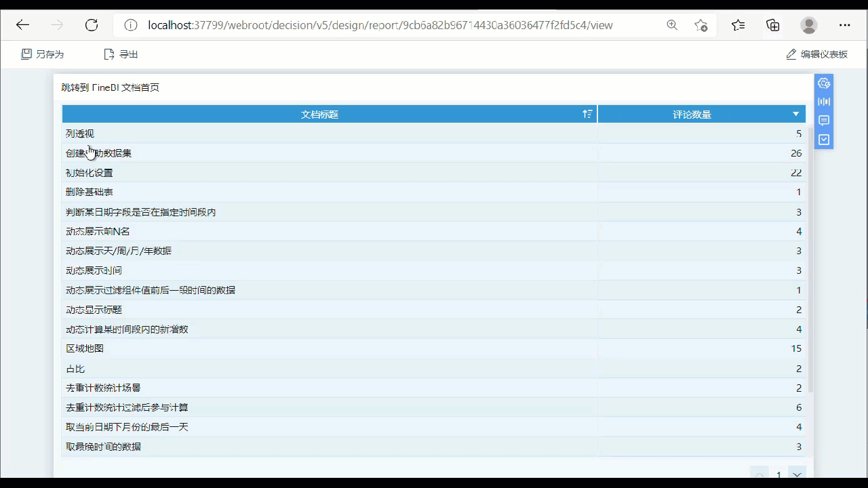This screenshot has height=488, width=868.
Task: Select the 动态显示标题 row
Action: click(433, 310)
